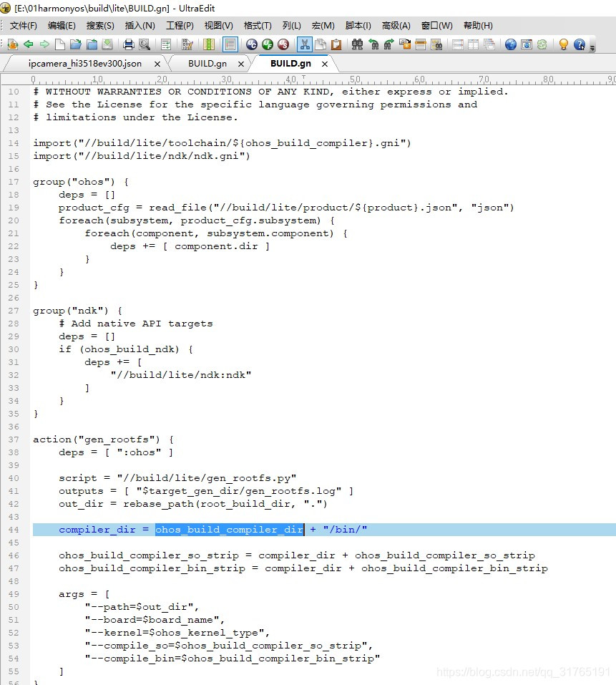
Task: Toggle column mode icon
Action: pos(209,44)
